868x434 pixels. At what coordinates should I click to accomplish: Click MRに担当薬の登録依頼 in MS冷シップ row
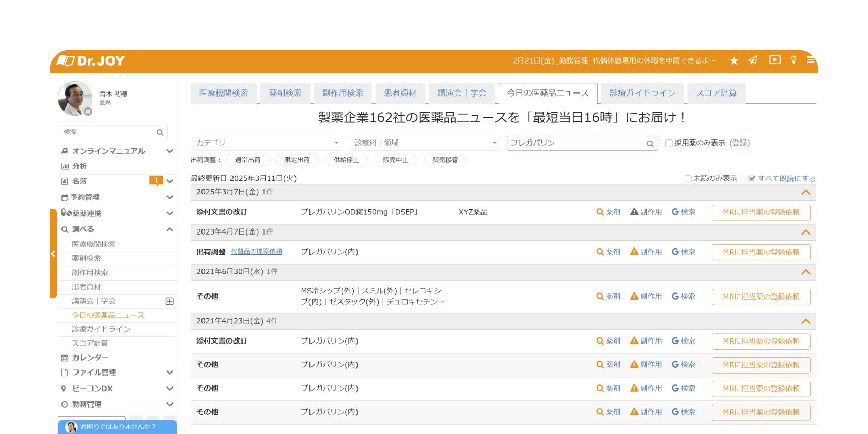pyautogui.click(x=761, y=297)
